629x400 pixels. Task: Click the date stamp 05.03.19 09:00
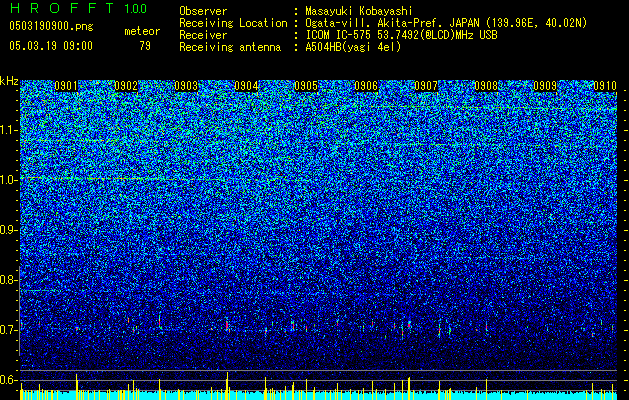coord(51,46)
